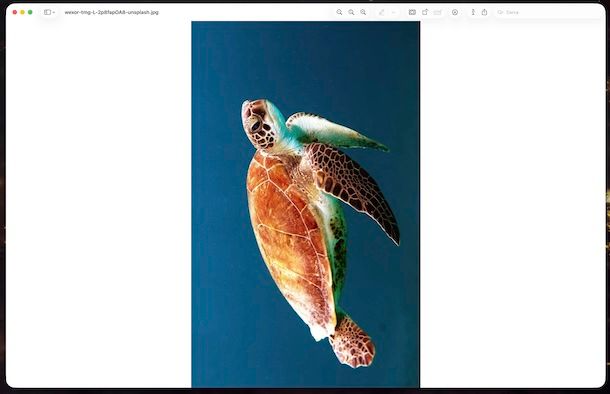The image size is (610, 394).
Task: Expand the Highlight color dropdown arrow
Action: (393, 12)
